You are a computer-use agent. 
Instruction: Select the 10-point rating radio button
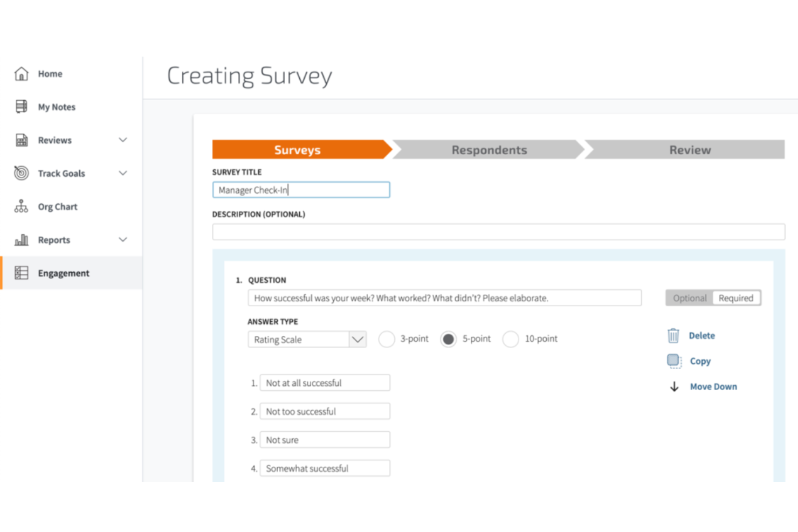click(x=511, y=339)
